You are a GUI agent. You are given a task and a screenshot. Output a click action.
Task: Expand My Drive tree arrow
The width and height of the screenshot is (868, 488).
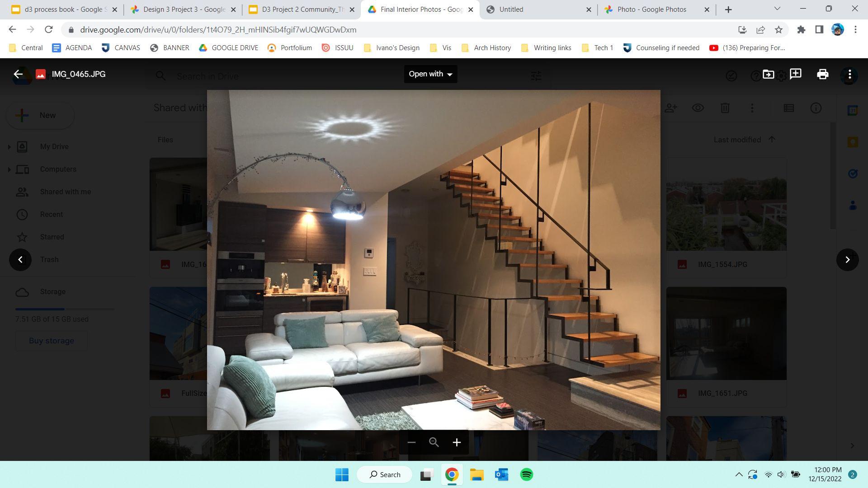pyautogui.click(x=9, y=146)
